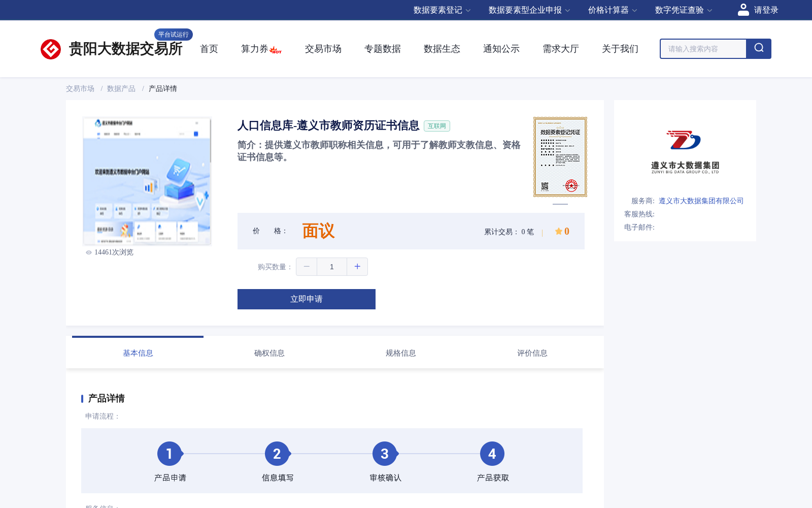Open the 通知公示 menu item
This screenshot has width=812, height=508.
coord(501,49)
